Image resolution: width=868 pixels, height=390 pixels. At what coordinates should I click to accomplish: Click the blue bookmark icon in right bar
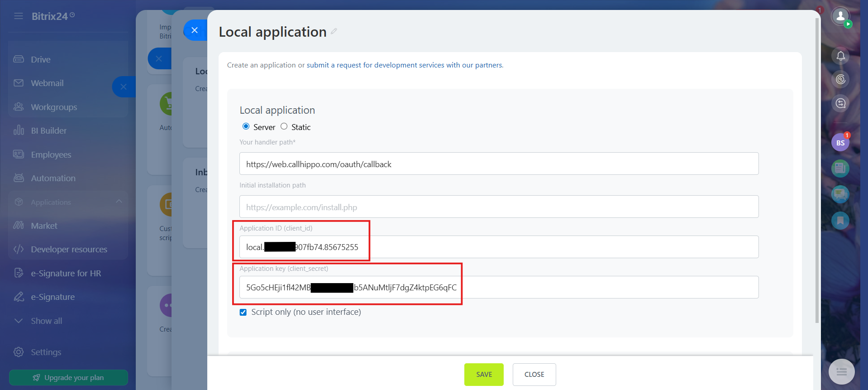click(x=840, y=221)
